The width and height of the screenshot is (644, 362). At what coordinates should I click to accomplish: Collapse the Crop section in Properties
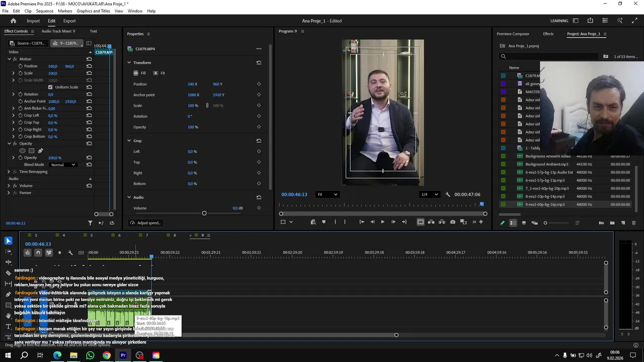[x=129, y=141]
